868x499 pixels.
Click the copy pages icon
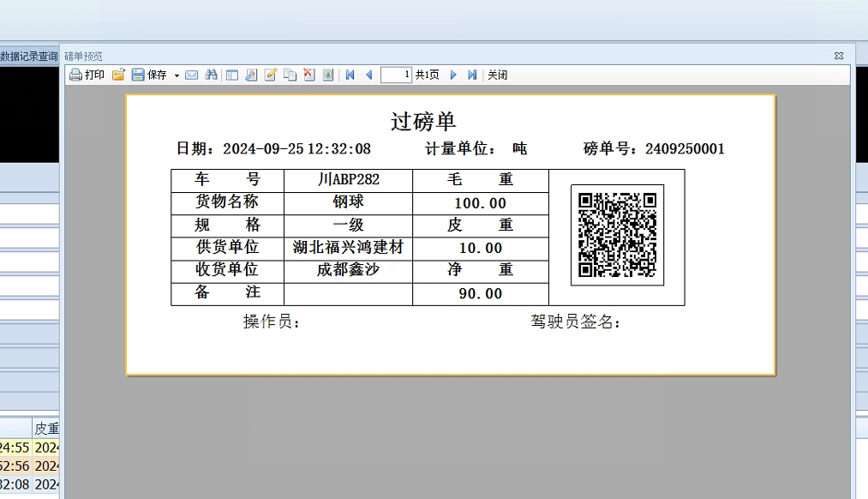point(290,75)
